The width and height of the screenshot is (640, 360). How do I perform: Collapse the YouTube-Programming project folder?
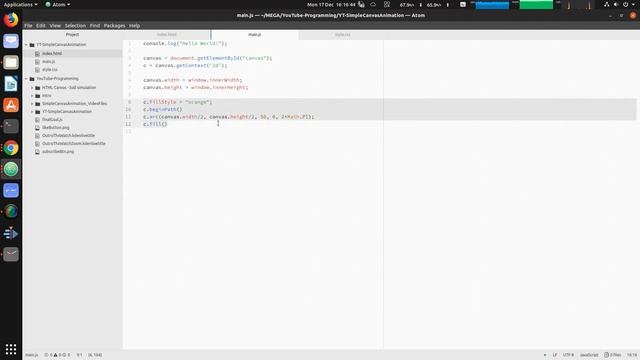27,79
